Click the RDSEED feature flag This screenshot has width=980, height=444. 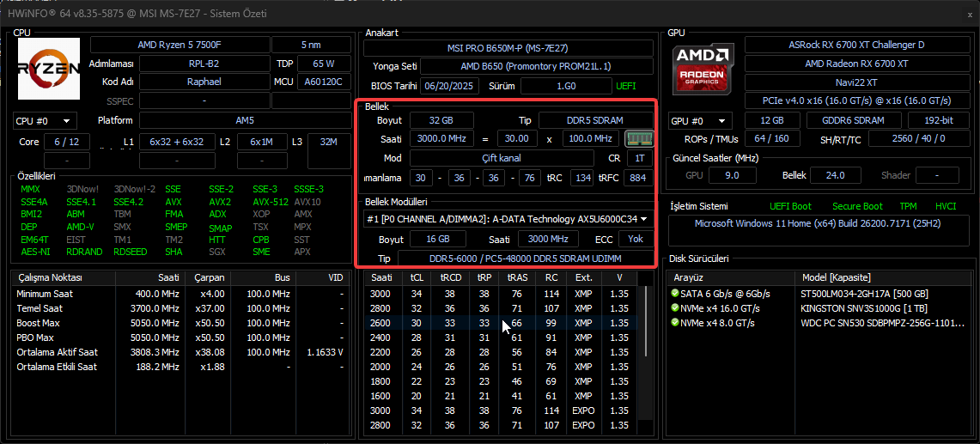click(132, 252)
